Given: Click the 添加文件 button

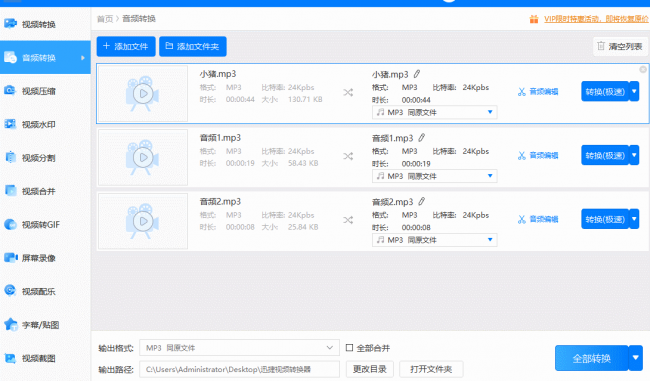Looking at the screenshot, I should pyautogui.click(x=126, y=46).
